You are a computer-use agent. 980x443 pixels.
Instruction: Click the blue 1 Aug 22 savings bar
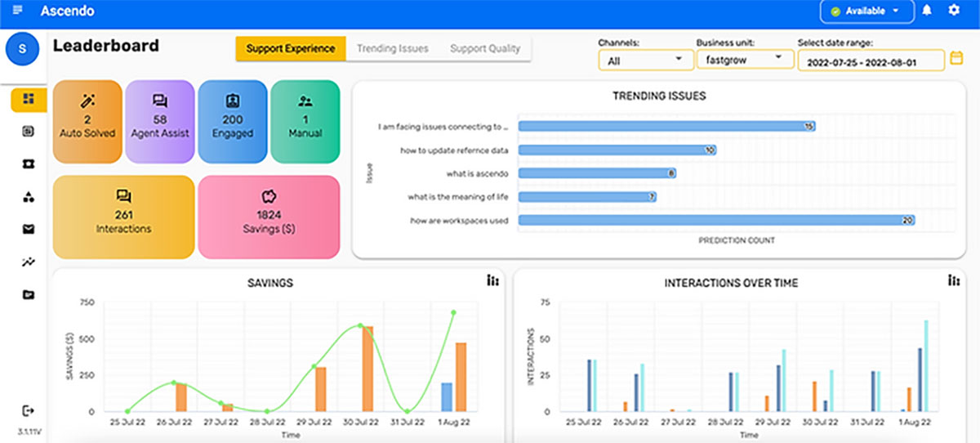(447, 397)
